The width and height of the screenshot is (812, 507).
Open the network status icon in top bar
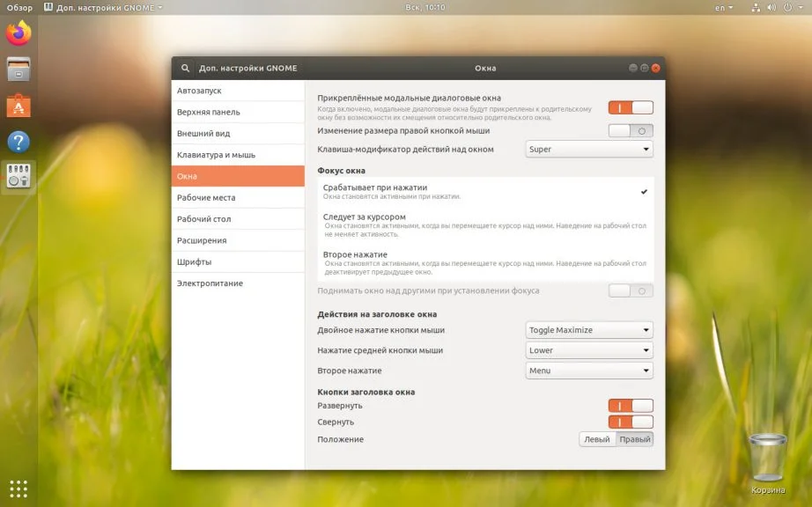(x=756, y=7)
